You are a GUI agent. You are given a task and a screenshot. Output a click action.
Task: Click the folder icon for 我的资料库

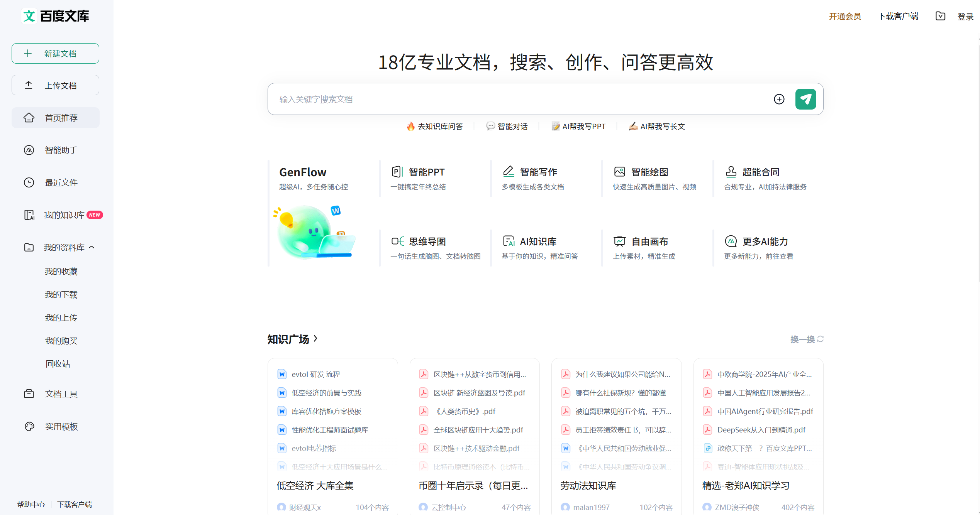coord(29,247)
